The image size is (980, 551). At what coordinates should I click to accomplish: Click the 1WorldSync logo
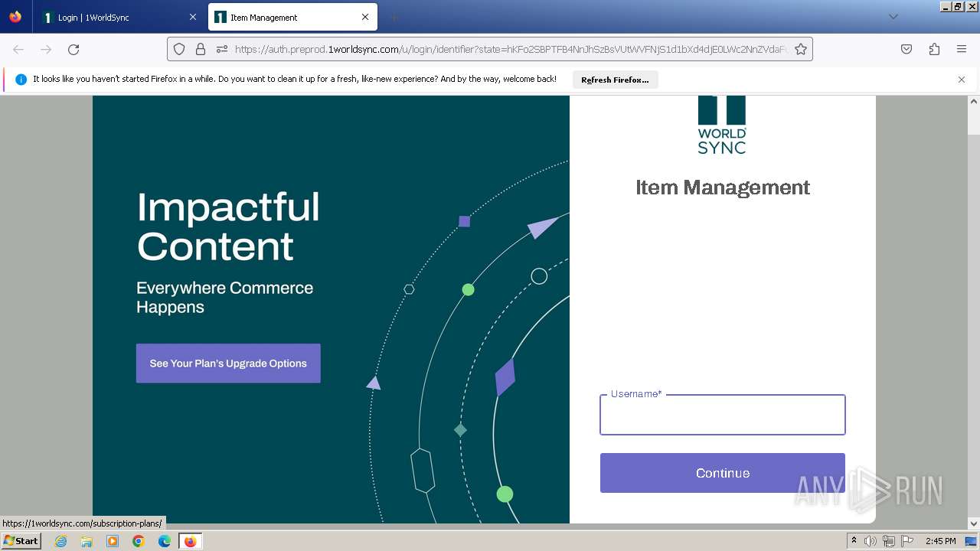click(x=722, y=125)
